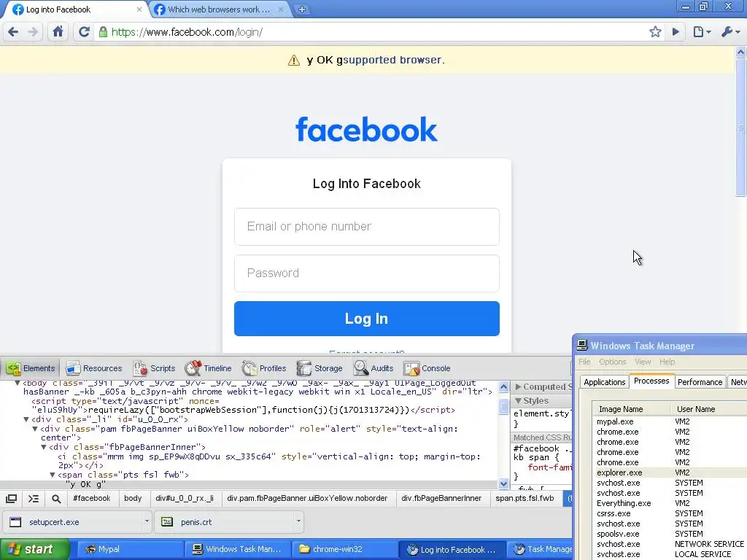Sort by Image Name column header
Viewport: 747px width, 560px height.
631,409
